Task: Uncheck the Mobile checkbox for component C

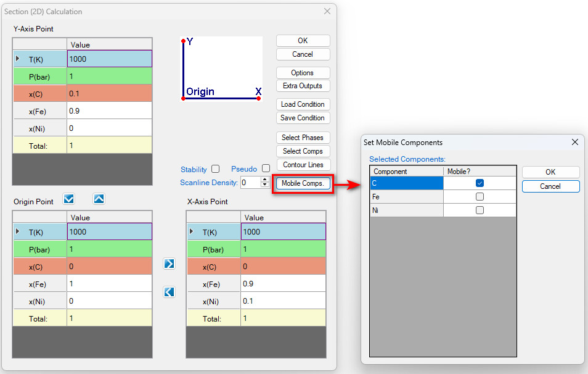Action: point(480,183)
